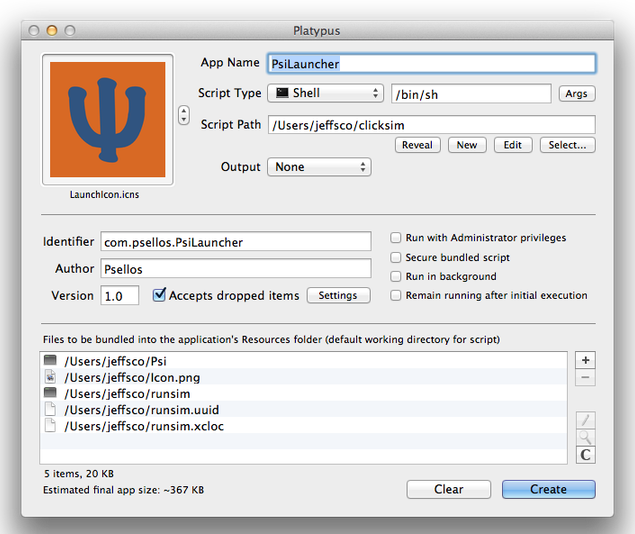Open the Output None dropdown
The width and height of the screenshot is (635, 534).
[319, 167]
